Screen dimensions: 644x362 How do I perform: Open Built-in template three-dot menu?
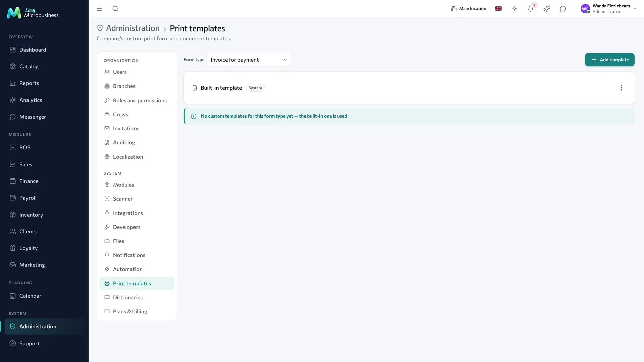tap(621, 88)
